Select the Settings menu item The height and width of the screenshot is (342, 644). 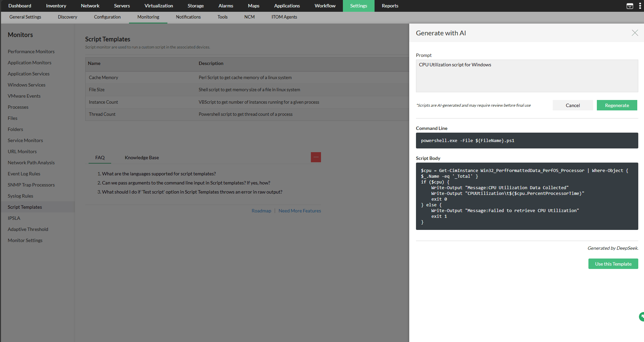tap(358, 6)
